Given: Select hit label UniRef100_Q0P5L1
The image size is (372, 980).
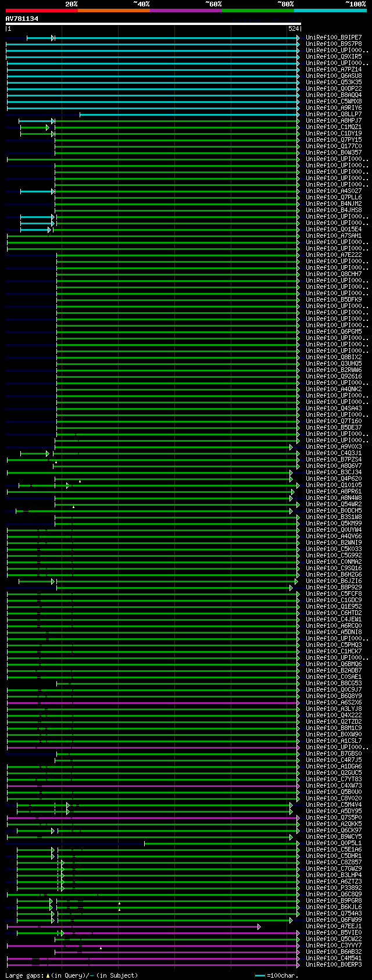Looking at the screenshot, I should pos(334,843).
